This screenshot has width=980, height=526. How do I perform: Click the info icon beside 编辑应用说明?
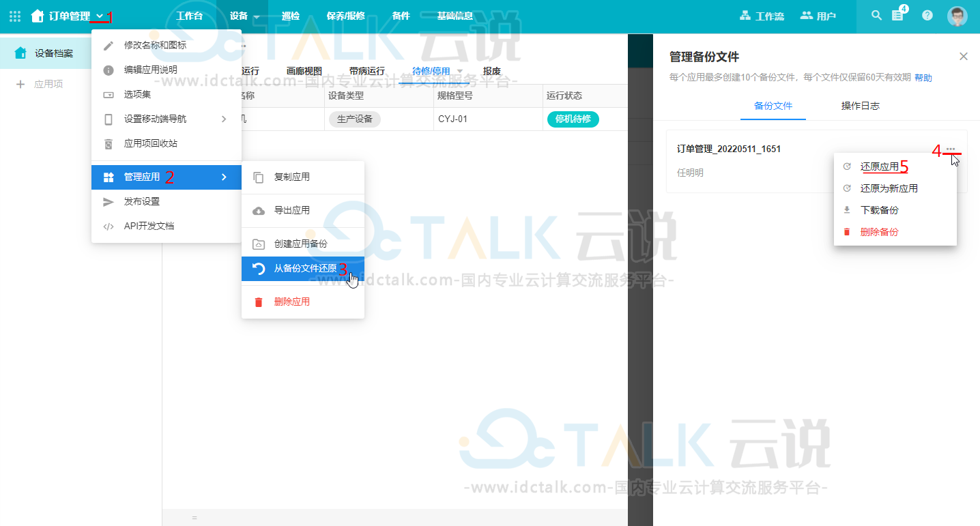click(x=109, y=70)
